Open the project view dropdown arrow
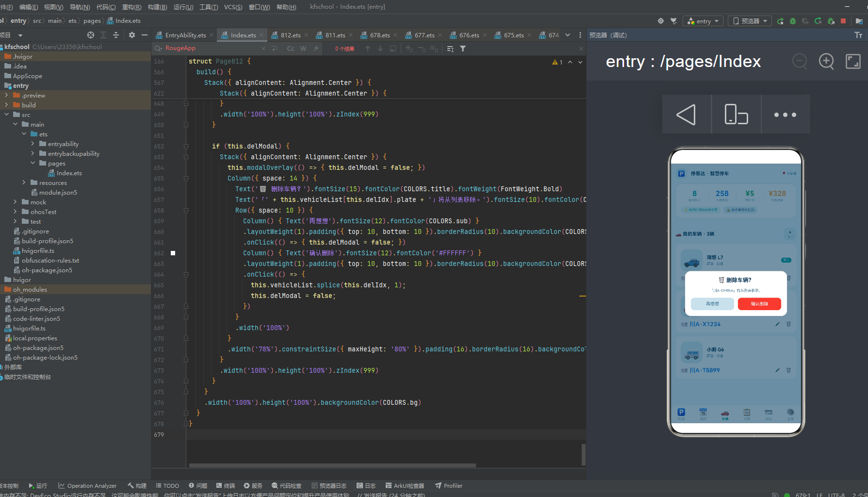The image size is (868, 497). click(20, 35)
